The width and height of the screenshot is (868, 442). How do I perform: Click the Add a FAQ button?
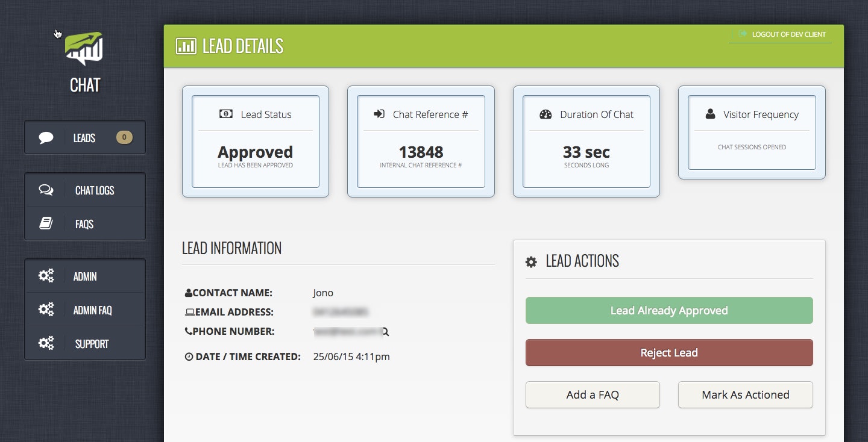click(x=593, y=395)
